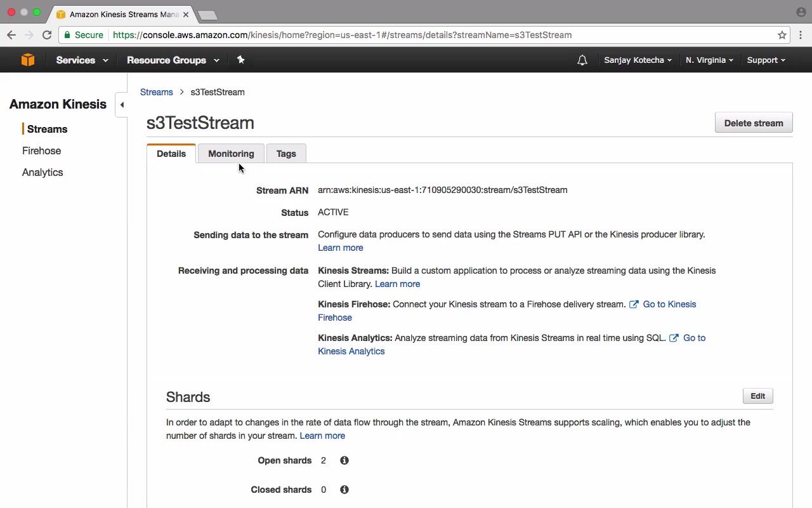
Task: Switch to the Monitoring tab
Action: point(231,154)
